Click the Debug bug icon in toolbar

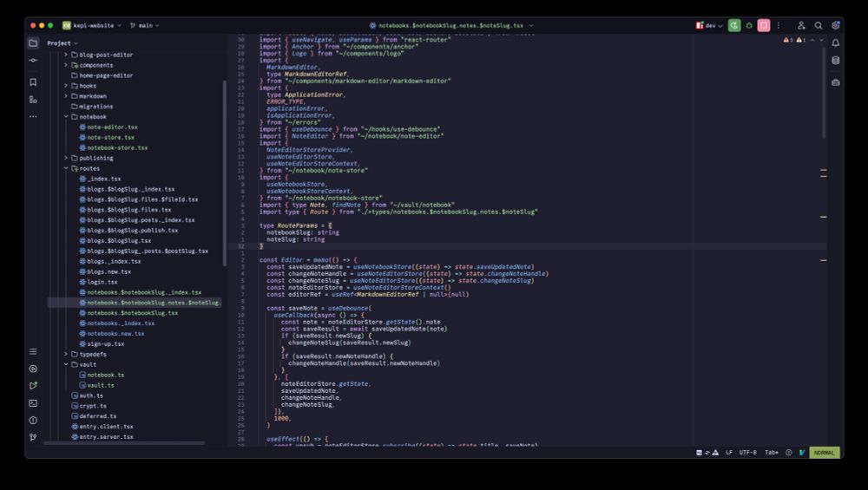tap(749, 25)
